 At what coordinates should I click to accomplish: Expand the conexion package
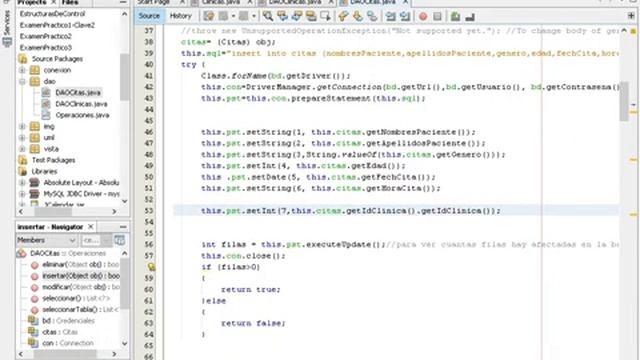point(22,70)
